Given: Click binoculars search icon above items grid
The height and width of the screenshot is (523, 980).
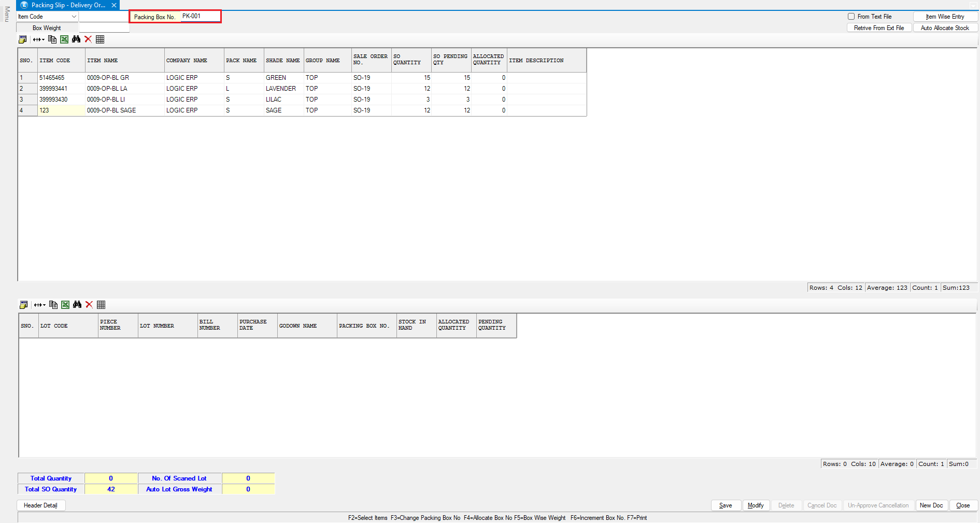Looking at the screenshot, I should click(x=76, y=39).
